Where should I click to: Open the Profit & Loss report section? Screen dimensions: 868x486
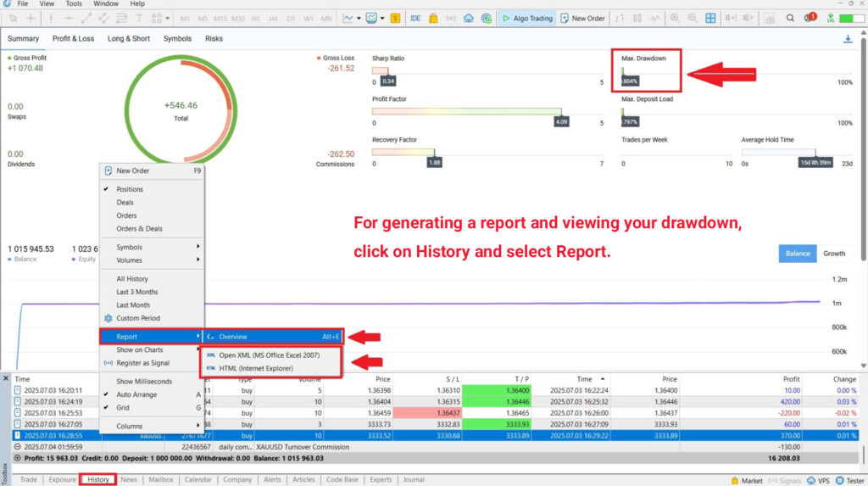tap(74, 38)
